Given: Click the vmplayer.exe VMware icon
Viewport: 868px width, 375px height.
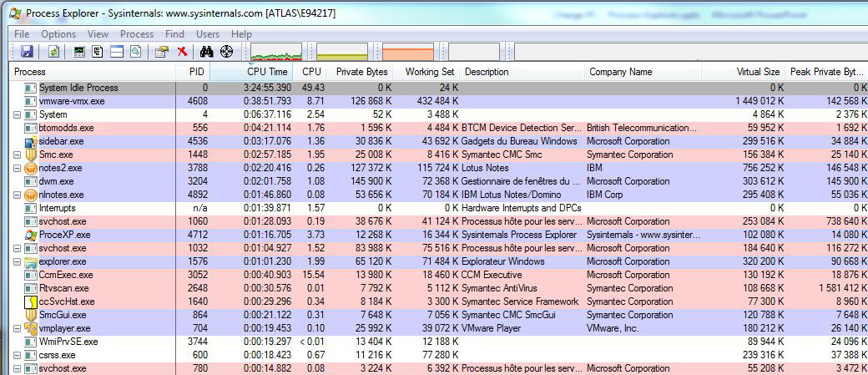Looking at the screenshot, I should [30, 328].
